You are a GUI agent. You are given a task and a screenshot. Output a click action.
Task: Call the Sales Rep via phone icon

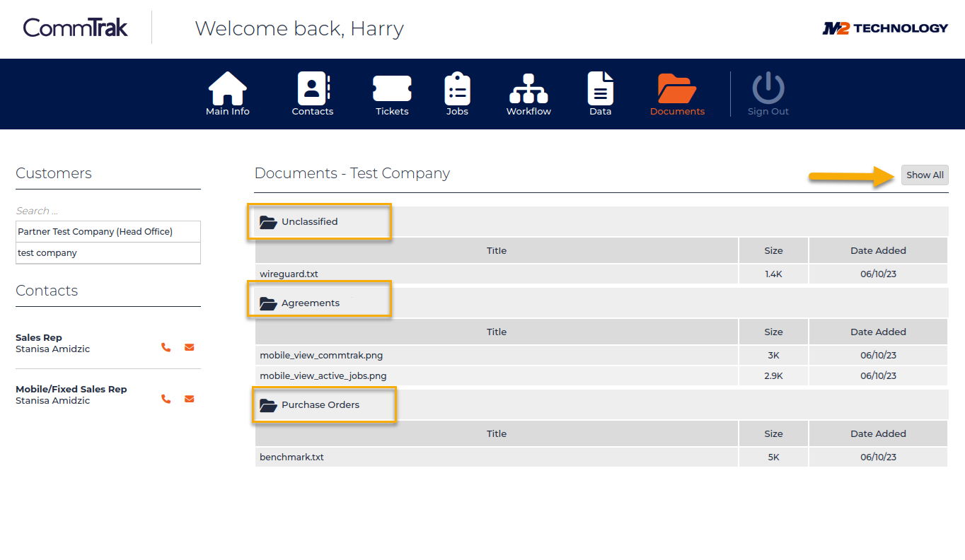pyautogui.click(x=166, y=347)
